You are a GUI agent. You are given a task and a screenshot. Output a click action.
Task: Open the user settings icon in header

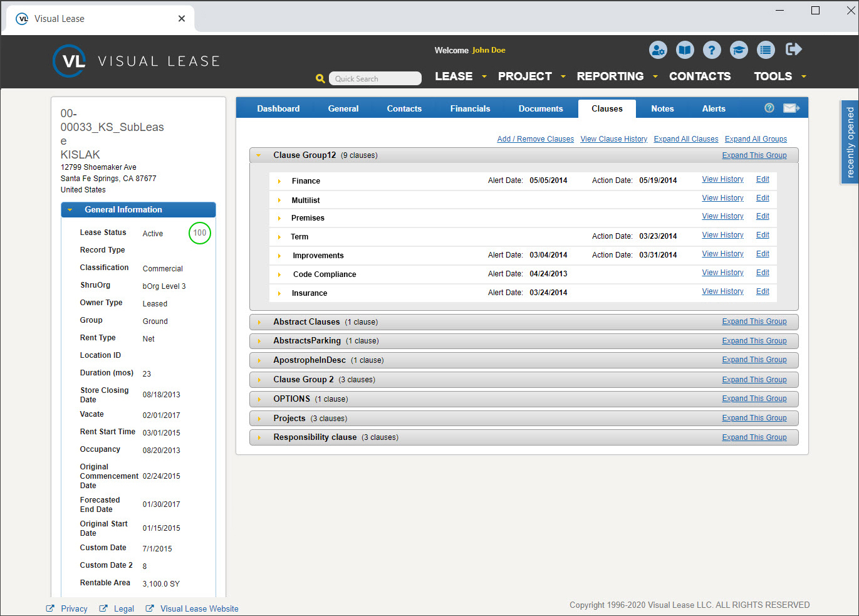[658, 50]
